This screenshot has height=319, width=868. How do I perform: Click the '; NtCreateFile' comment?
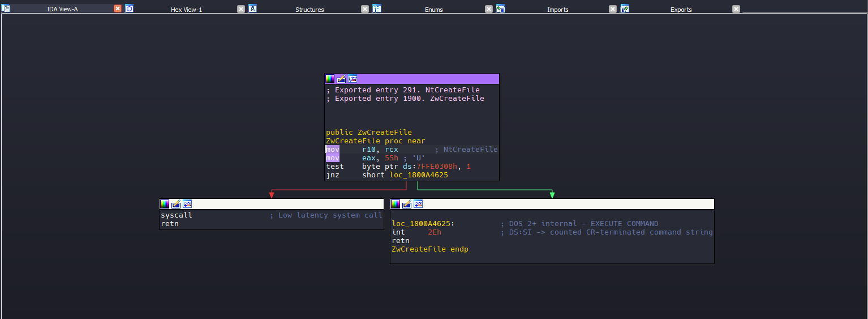click(x=466, y=150)
